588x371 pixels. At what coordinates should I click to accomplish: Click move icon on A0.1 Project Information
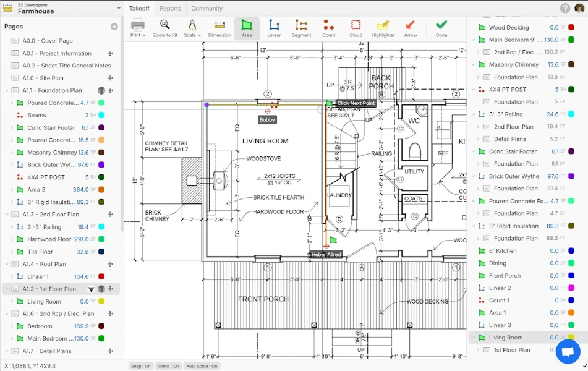click(x=110, y=53)
